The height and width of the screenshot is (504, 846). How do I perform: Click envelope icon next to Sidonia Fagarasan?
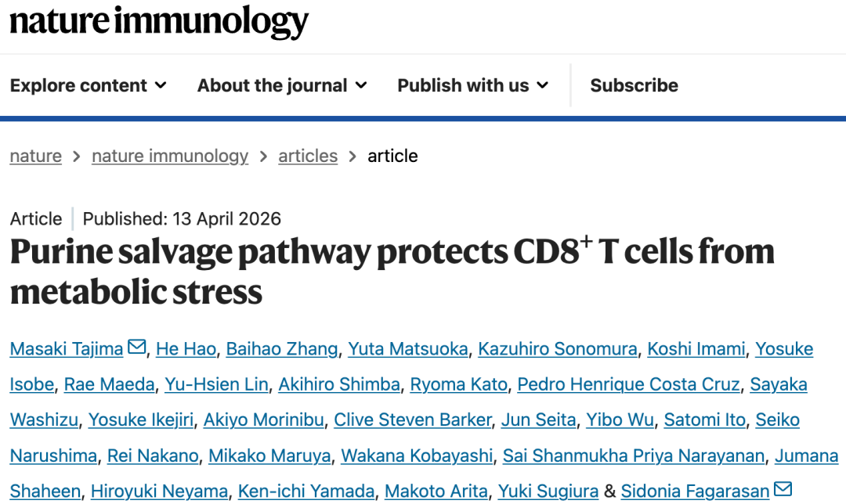pos(783,490)
